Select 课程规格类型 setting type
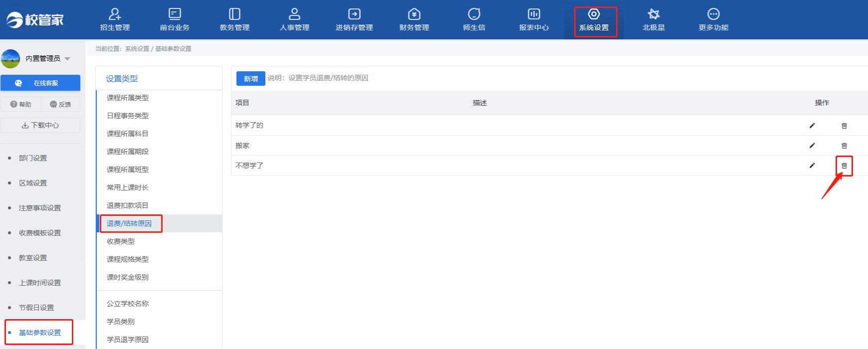The width and height of the screenshot is (868, 349). 128,259
